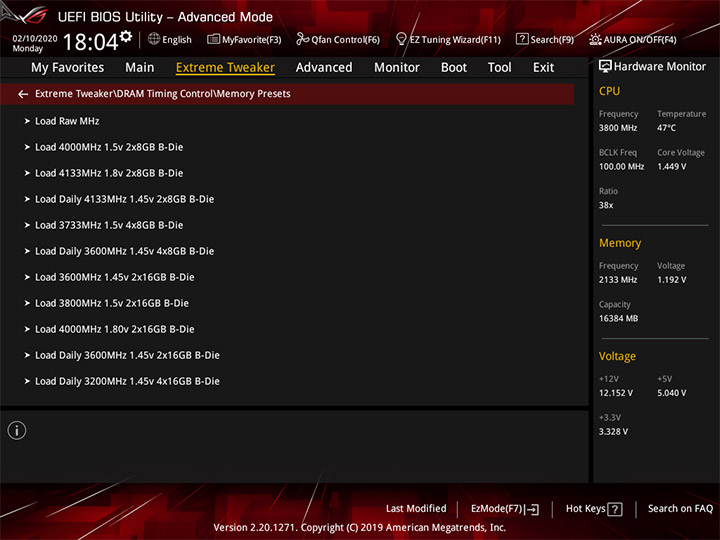Go to the Exit tab
This screenshot has height=540, width=720.
[x=543, y=68]
